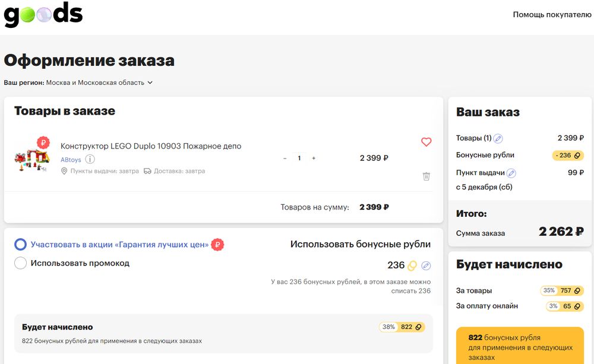The image size is (594, 364).
Task: Delete the LEGO item with trash icon
Action: (426, 176)
